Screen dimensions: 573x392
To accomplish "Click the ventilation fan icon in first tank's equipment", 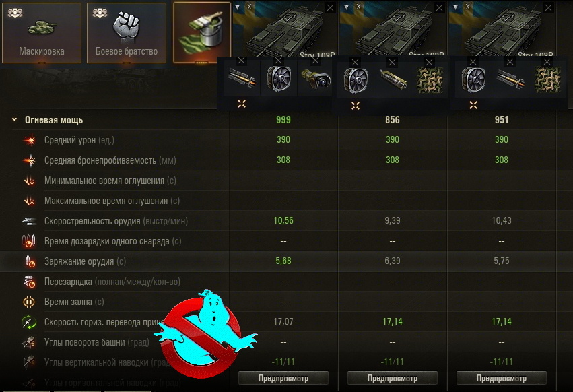I will [279, 78].
